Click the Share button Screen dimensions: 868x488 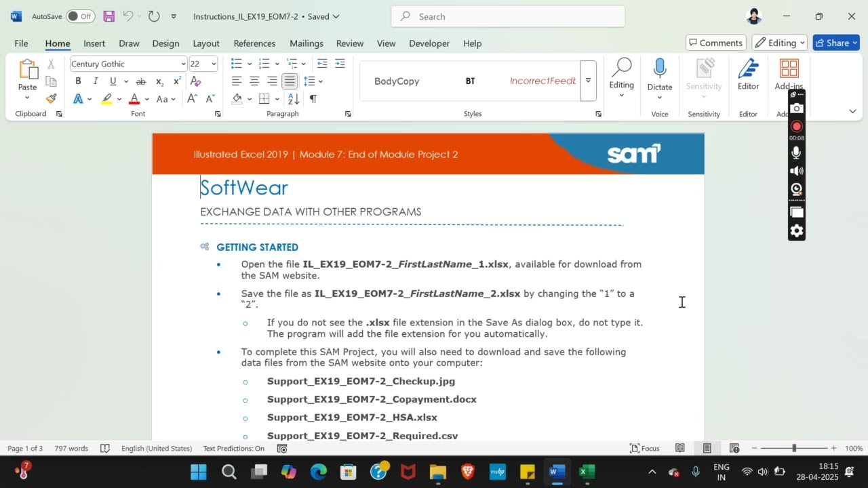click(x=837, y=43)
